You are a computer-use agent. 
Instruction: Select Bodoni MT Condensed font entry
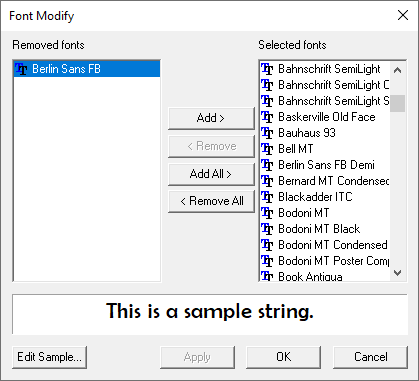pyautogui.click(x=325, y=245)
